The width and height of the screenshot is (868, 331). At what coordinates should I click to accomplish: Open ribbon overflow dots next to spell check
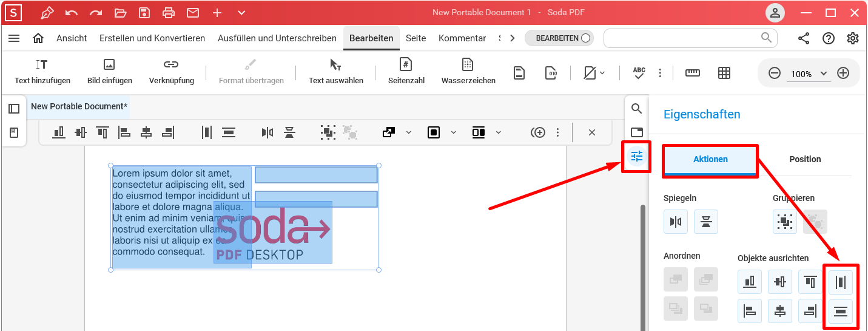click(x=660, y=73)
